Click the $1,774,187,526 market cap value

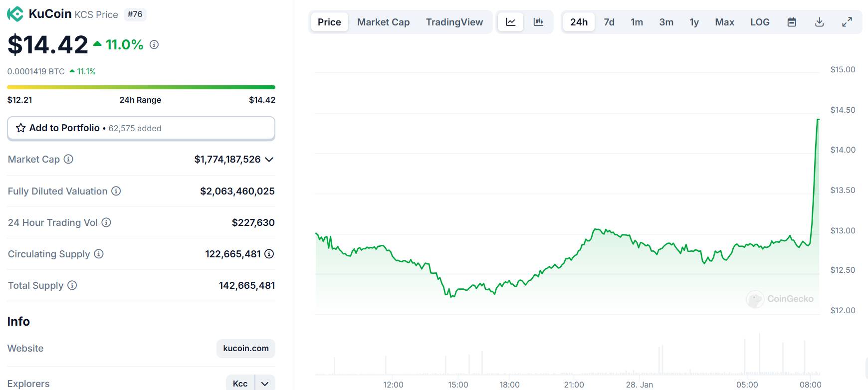227,159
